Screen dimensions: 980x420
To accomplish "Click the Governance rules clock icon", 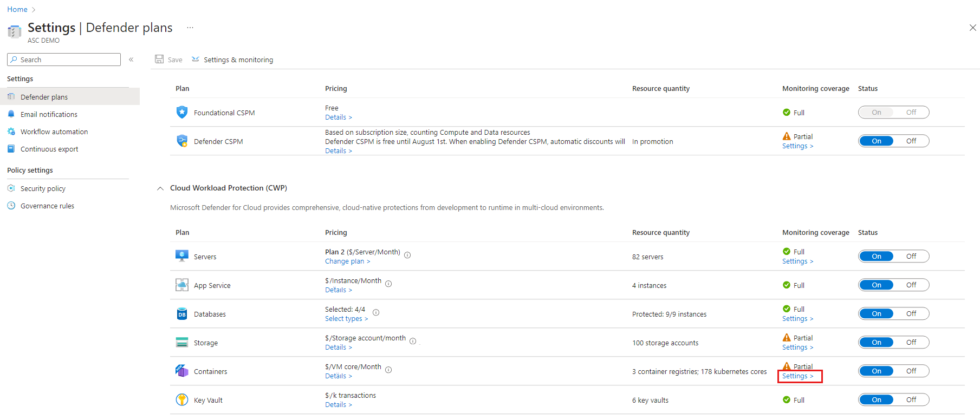I will (x=11, y=205).
